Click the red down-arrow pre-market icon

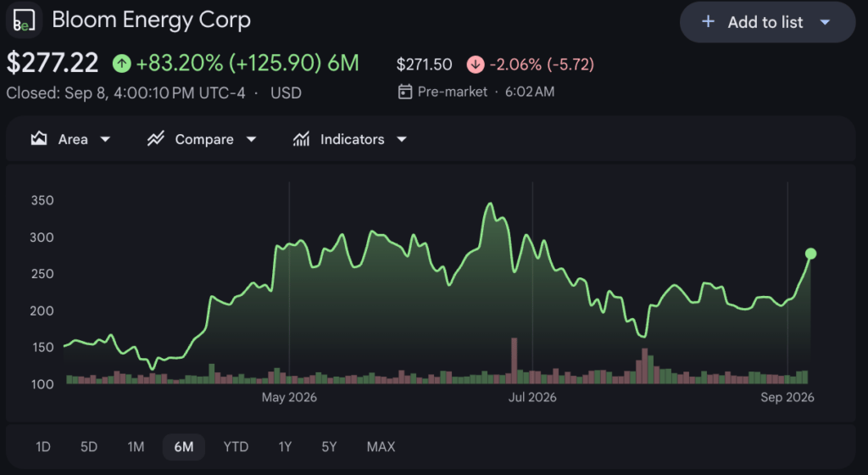[x=475, y=64]
